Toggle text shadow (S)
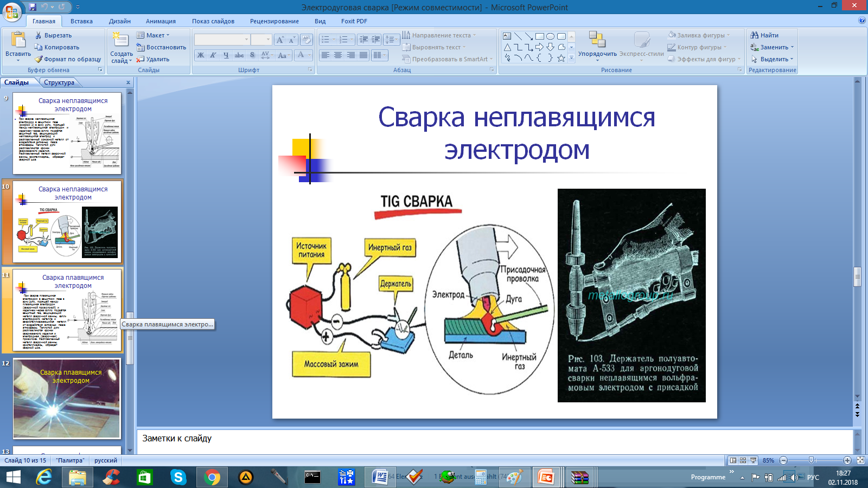The width and height of the screenshot is (868, 488). (x=252, y=55)
